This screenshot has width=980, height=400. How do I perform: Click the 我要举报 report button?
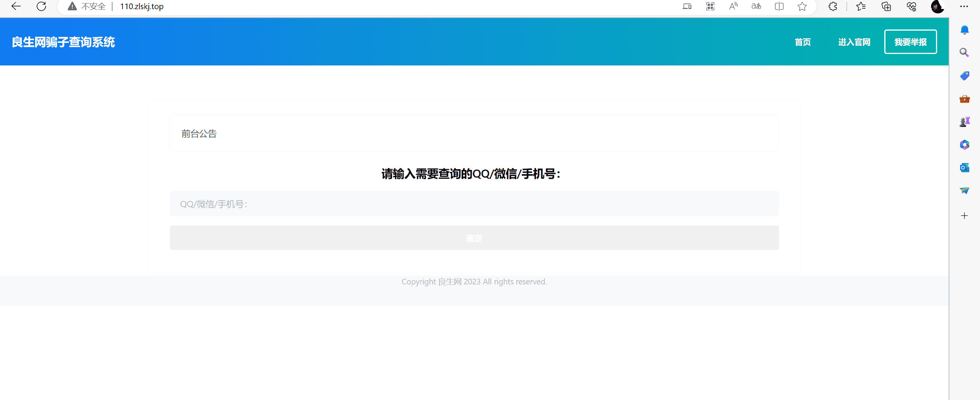[911, 42]
